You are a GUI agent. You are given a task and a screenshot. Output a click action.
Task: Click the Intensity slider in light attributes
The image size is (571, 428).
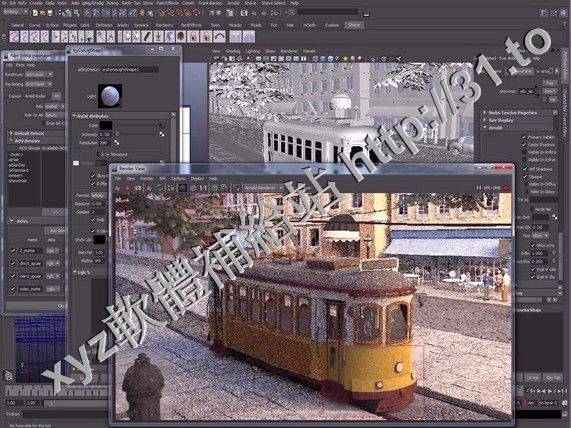(136, 134)
